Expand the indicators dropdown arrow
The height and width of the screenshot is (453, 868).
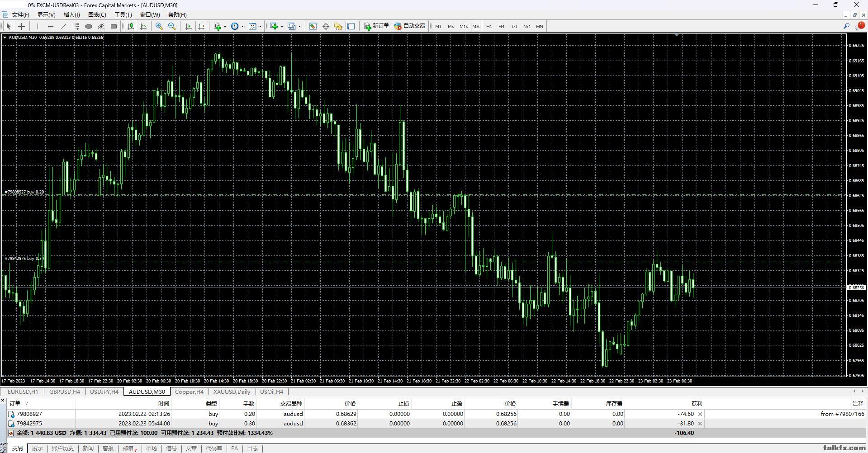pos(225,26)
